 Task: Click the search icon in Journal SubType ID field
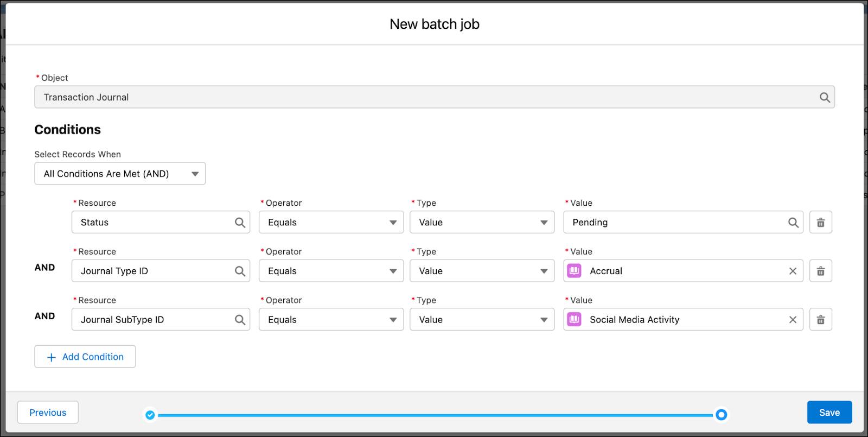coord(240,320)
